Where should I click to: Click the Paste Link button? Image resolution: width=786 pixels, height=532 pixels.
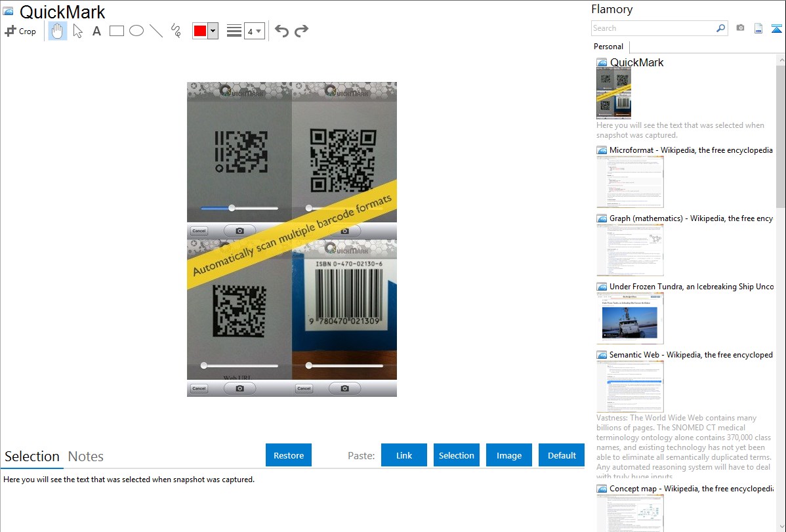(404, 455)
